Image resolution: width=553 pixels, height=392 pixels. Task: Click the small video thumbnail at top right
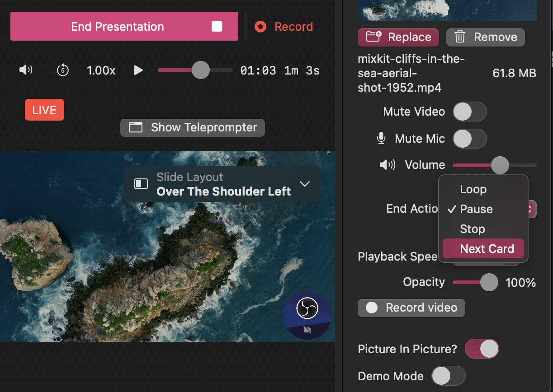[447, 10]
